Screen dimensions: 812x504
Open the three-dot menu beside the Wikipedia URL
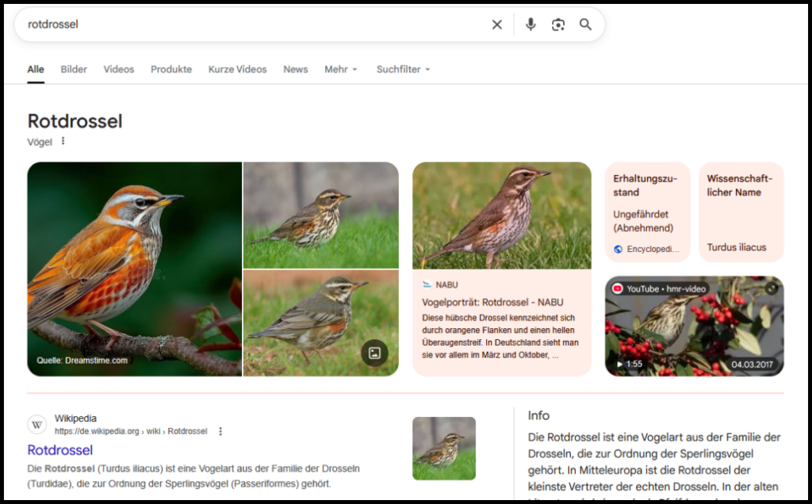[x=220, y=431]
